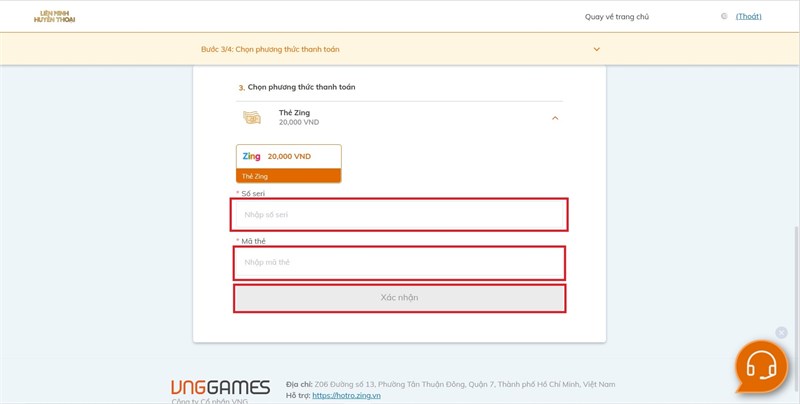
Task: Click the card stack icon next to Thẻ Zing
Action: pyautogui.click(x=252, y=118)
